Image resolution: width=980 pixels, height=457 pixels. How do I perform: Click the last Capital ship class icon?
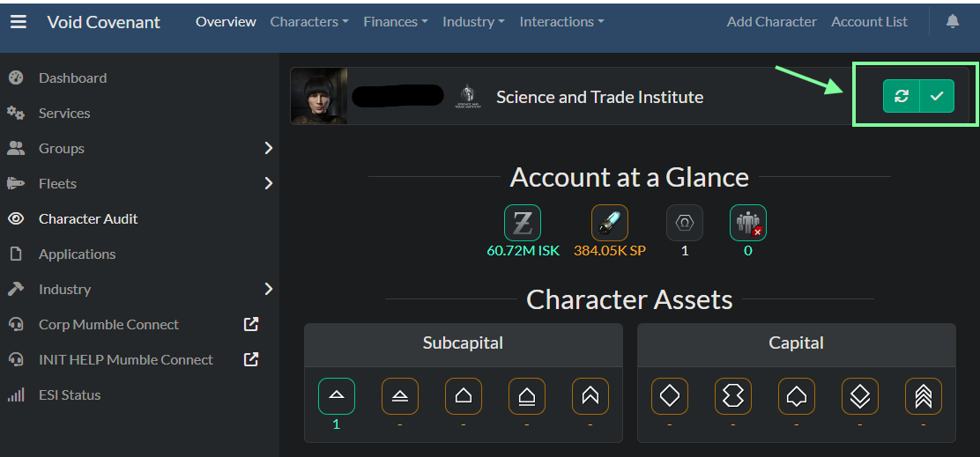924,396
